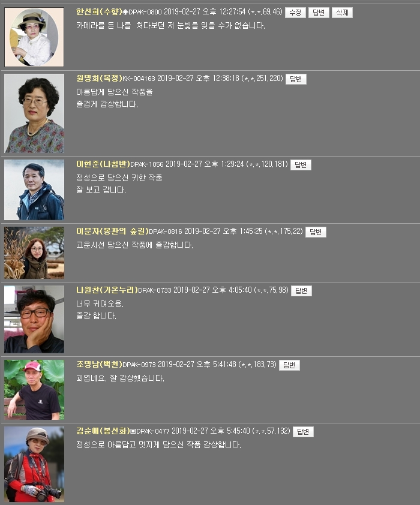
Task: Reply to 조명남's comment via 답변
Action: point(289,365)
